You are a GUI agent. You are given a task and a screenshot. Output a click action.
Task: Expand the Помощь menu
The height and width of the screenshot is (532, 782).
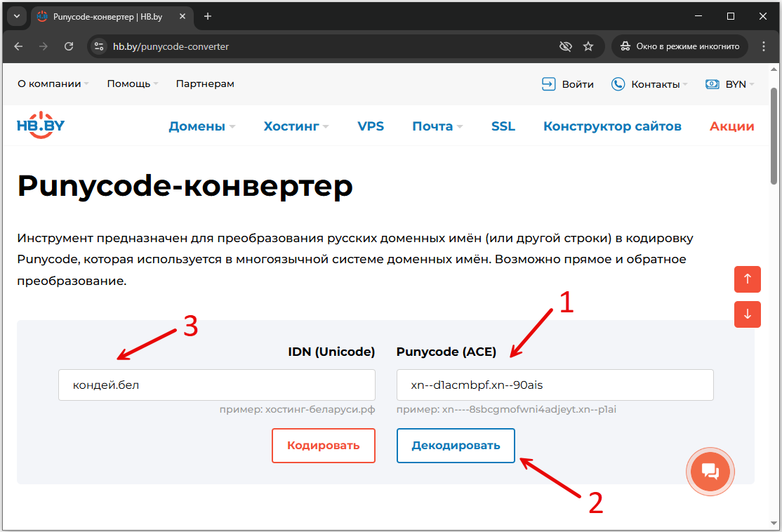point(132,84)
